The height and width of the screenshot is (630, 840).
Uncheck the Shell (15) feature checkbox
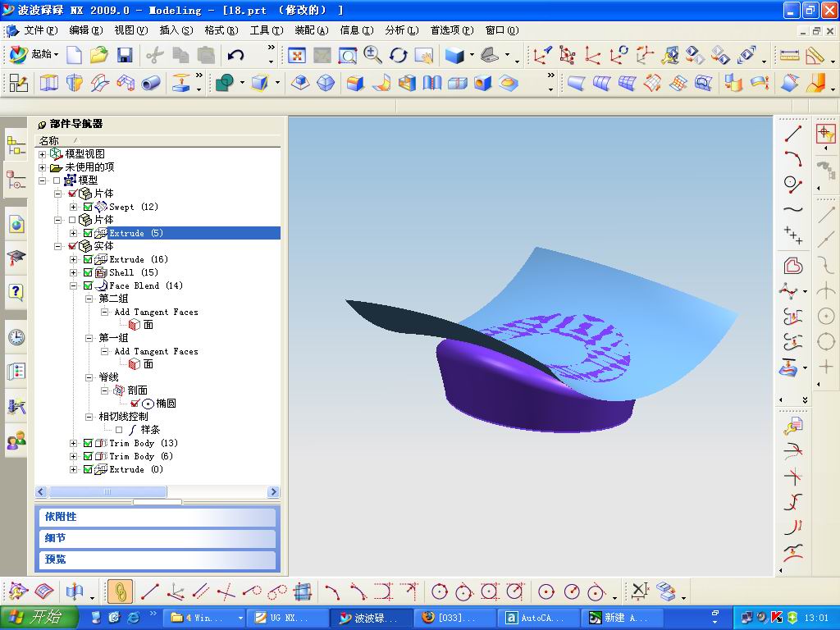(x=88, y=272)
